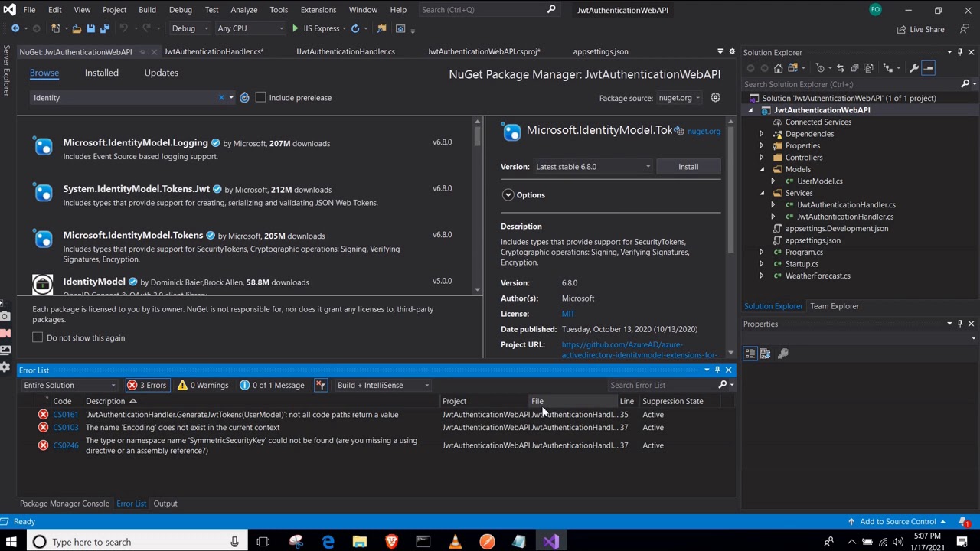Click Collapse All icon in Solution Explorer
The width and height of the screenshot is (980, 551).
coord(855,68)
